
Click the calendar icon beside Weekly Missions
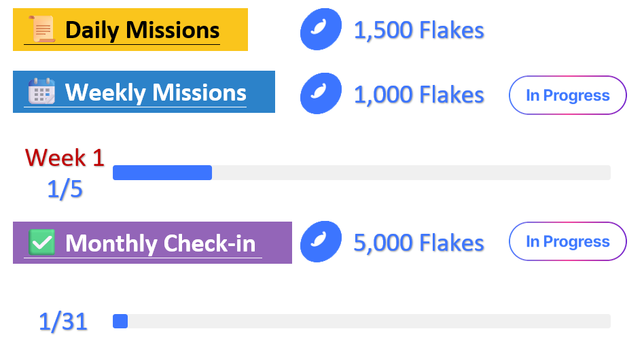[41, 91]
